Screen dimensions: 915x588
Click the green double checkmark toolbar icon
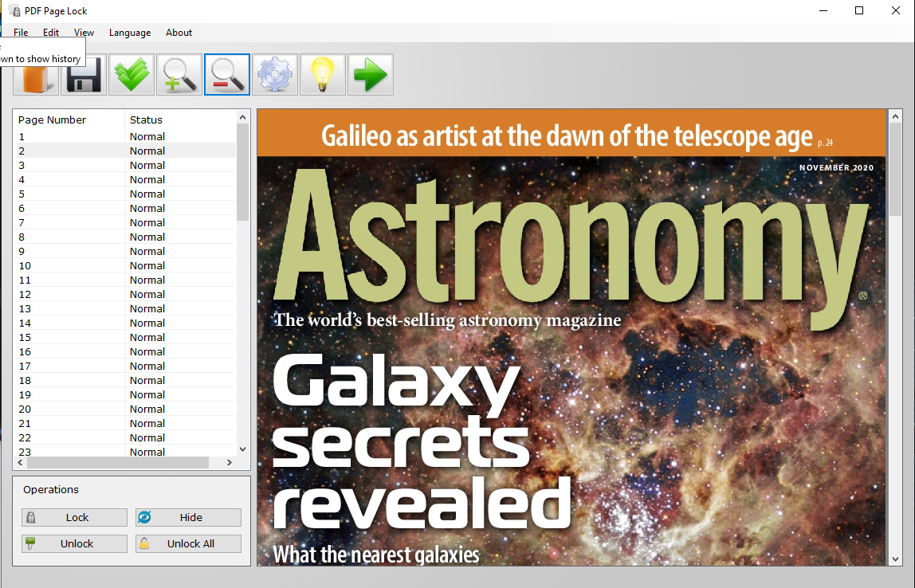[132, 75]
